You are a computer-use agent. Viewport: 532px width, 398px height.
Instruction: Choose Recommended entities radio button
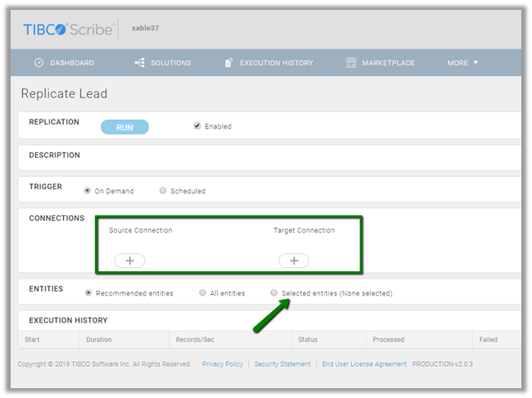pyautogui.click(x=88, y=292)
